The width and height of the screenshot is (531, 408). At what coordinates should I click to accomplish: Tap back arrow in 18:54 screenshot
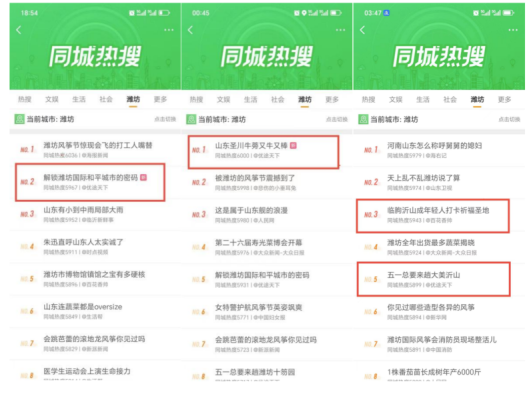coord(19,30)
